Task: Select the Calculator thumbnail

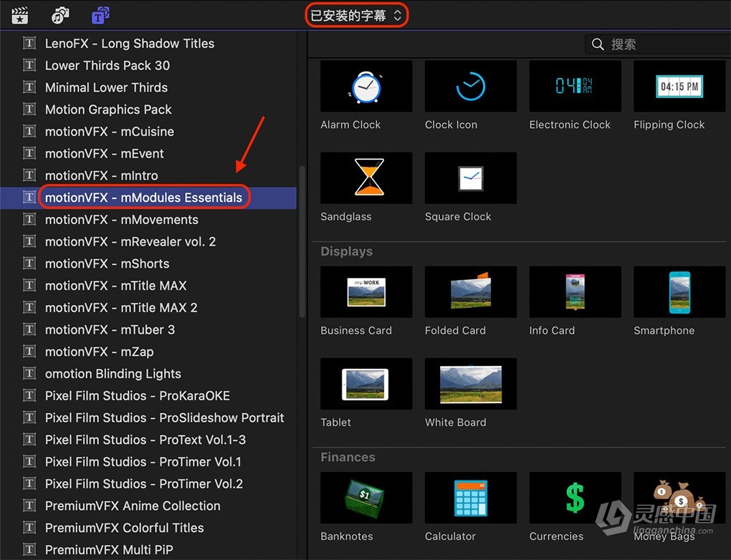Action: click(471, 498)
